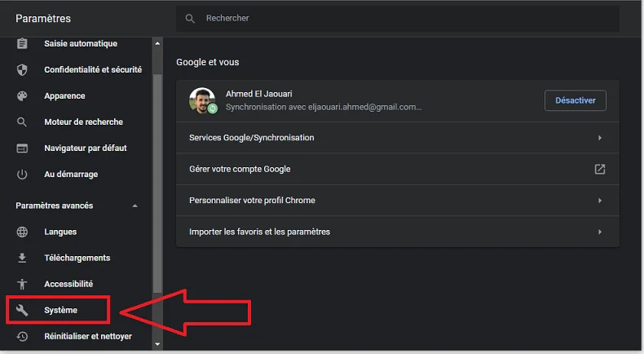Click the Navigateur par défaut window icon
This screenshot has width=644, height=354.
(x=22, y=148)
